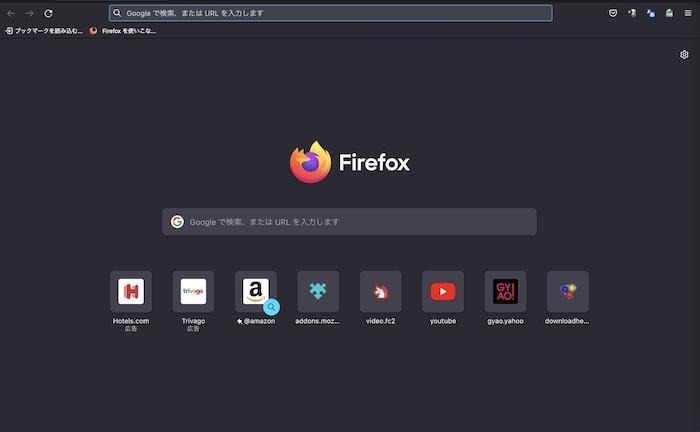700x432 pixels.
Task: Click the @amazon label text
Action: tap(259, 321)
